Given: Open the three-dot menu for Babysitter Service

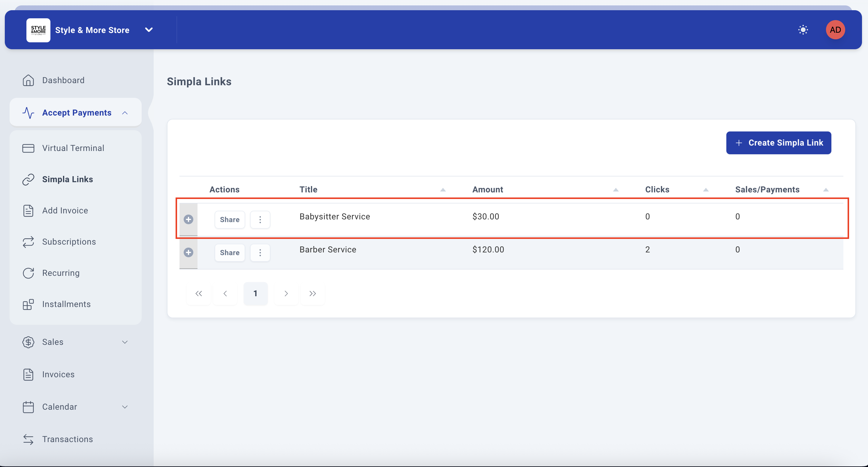Looking at the screenshot, I should [x=260, y=220].
